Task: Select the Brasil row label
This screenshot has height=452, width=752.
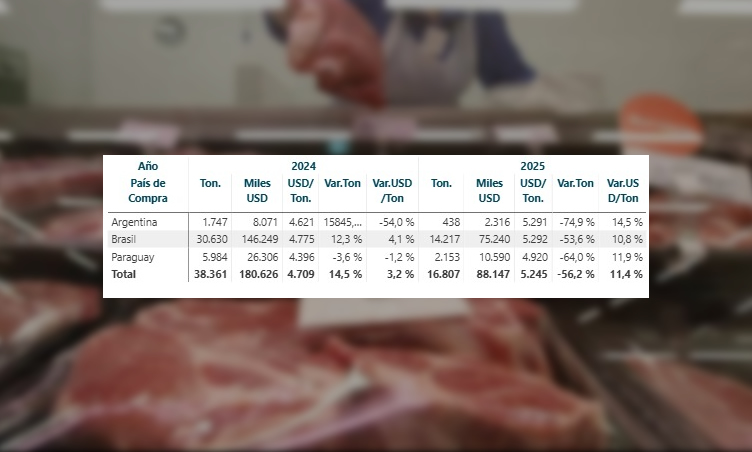Action: (x=124, y=239)
